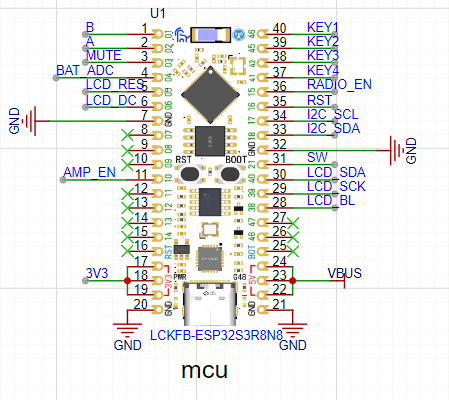This screenshot has height=400, width=449.
Task: Click the U1 component designator
Action: pos(158,13)
